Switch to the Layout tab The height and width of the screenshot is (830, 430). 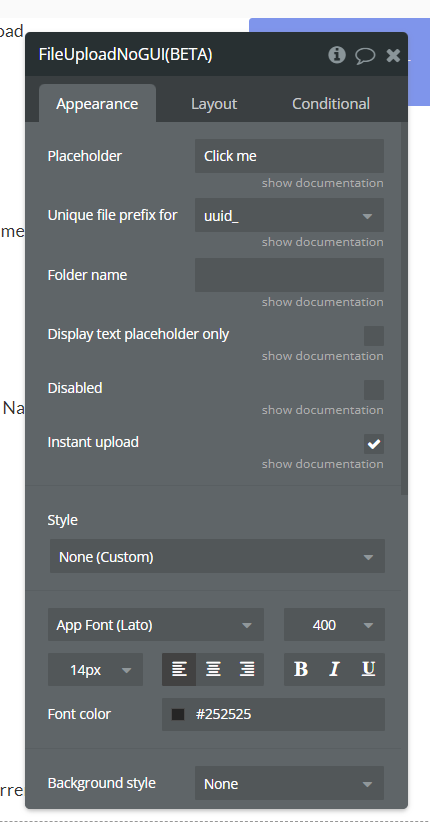point(214,104)
